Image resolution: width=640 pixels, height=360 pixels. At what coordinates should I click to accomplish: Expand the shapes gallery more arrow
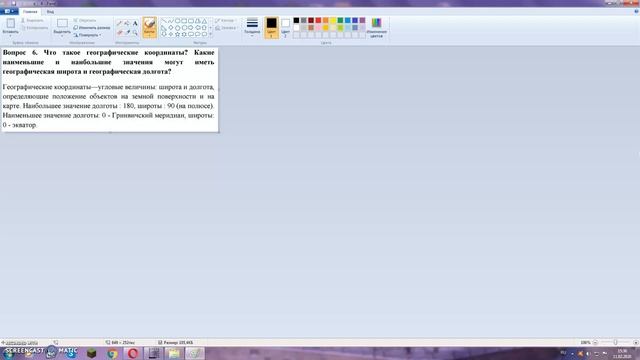(x=211, y=34)
